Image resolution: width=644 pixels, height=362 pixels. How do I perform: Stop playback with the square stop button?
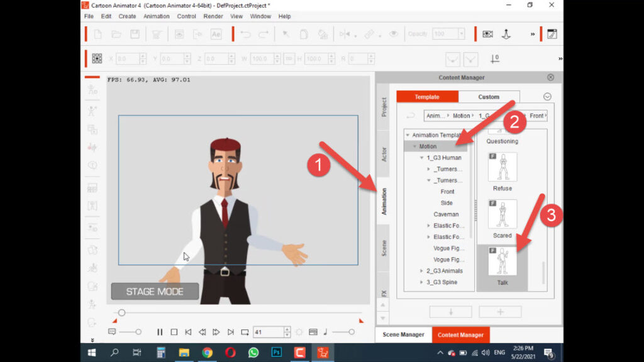pyautogui.click(x=174, y=332)
